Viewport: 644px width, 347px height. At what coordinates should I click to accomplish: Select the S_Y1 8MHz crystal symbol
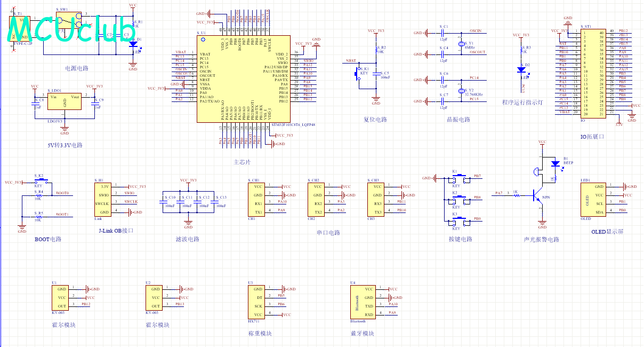click(x=462, y=45)
